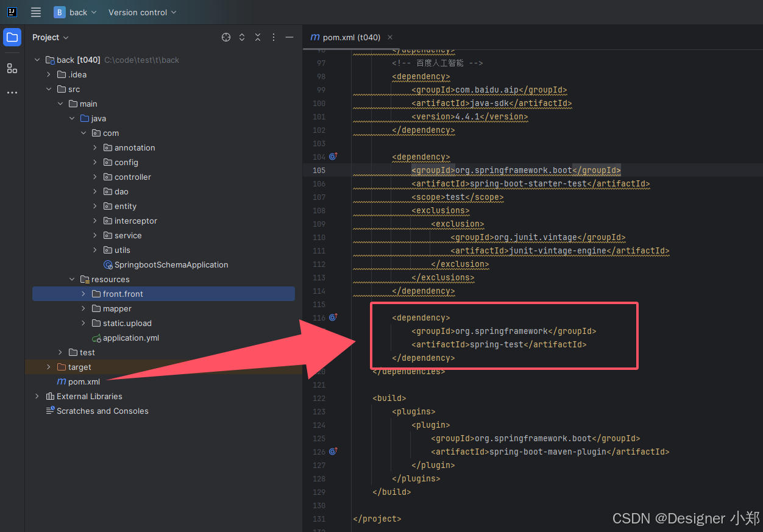763x532 pixels.
Task: Select the target folder row
Action: (163, 367)
